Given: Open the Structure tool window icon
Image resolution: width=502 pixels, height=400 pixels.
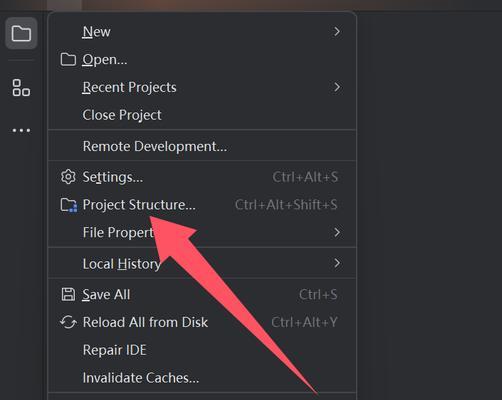Looking at the screenshot, I should 21,88.
